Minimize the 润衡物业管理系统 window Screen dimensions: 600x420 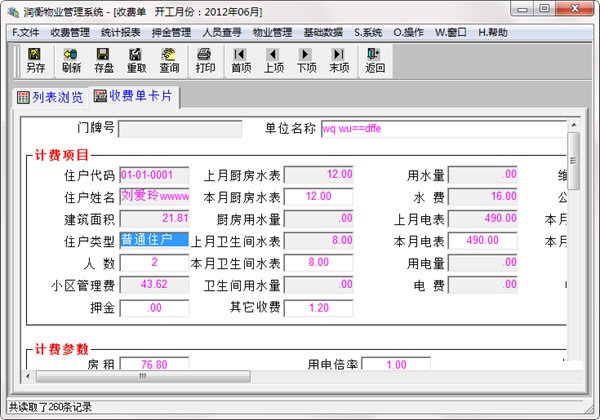point(522,9)
